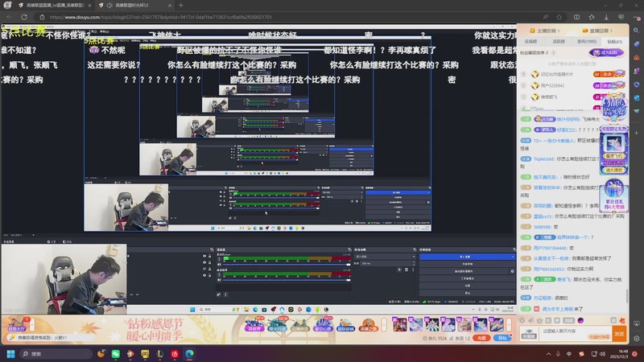This screenshot has width=644, height=362.
Task: Click the chat message input field
Action: [574, 333]
